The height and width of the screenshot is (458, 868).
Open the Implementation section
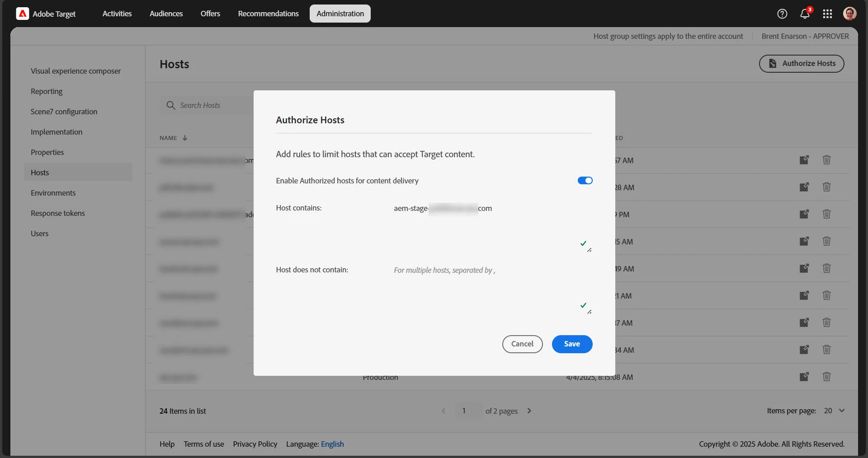coord(57,132)
